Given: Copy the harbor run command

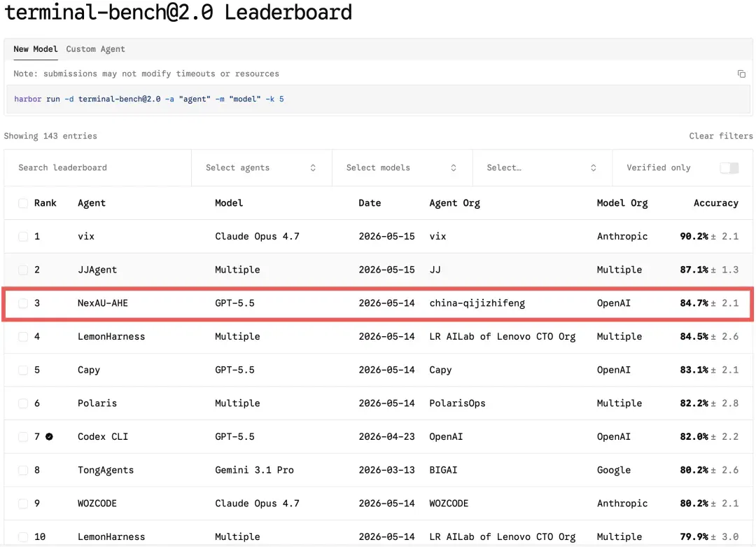Looking at the screenshot, I should [x=741, y=74].
